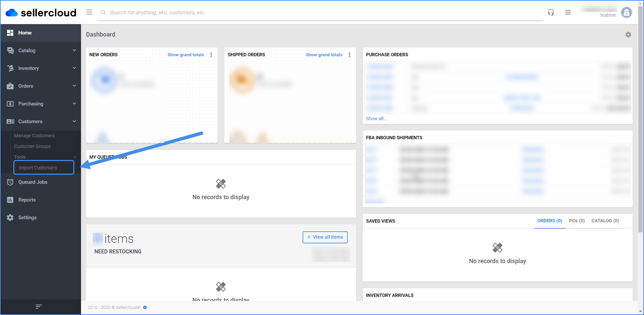
Task: Click the info icon in footer
Action: (145, 307)
